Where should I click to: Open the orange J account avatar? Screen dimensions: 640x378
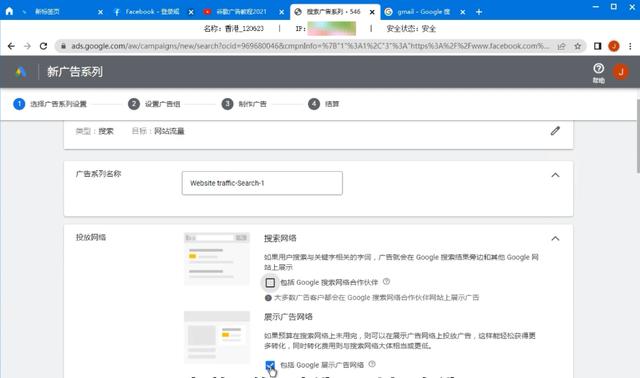point(621,72)
